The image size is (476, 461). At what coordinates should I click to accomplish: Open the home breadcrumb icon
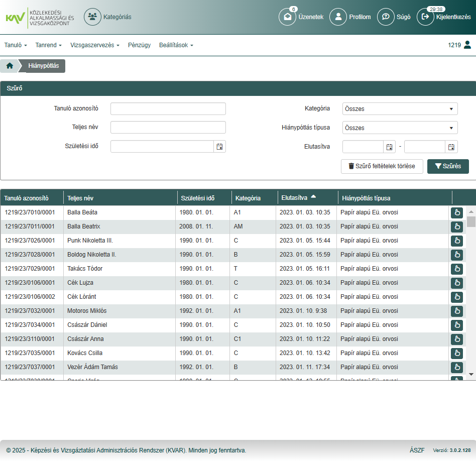9,65
